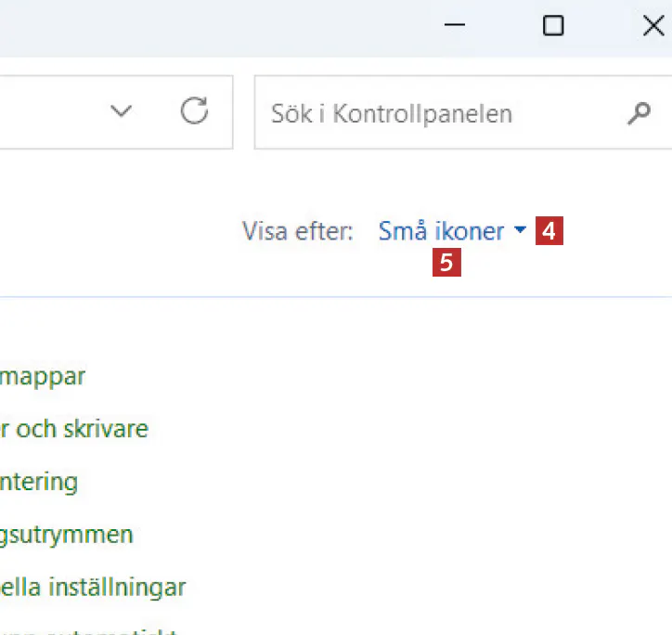The image size is (672, 635).
Task: Click inside the address bar text area
Action: click(46, 112)
